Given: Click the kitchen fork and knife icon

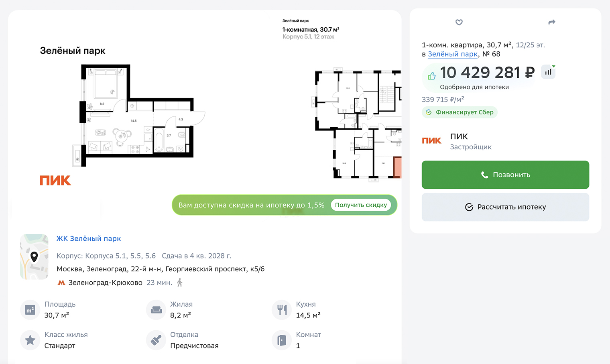Looking at the screenshot, I should [x=282, y=310].
